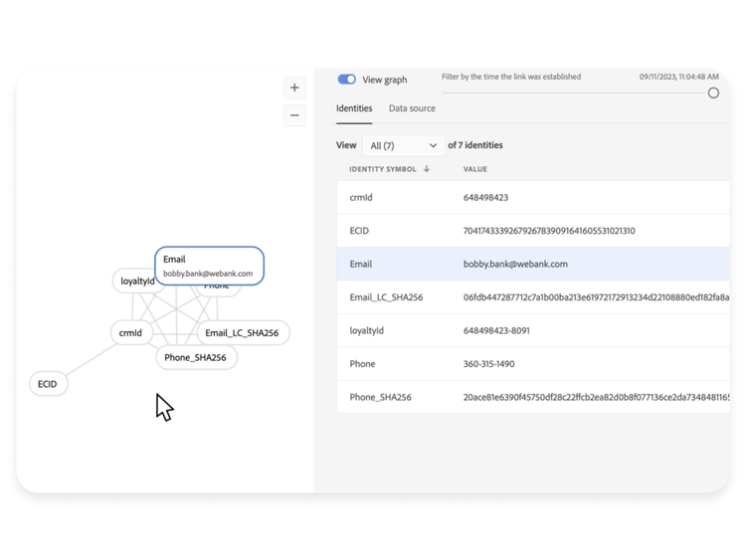Select the ECID identity table row

(x=532, y=231)
